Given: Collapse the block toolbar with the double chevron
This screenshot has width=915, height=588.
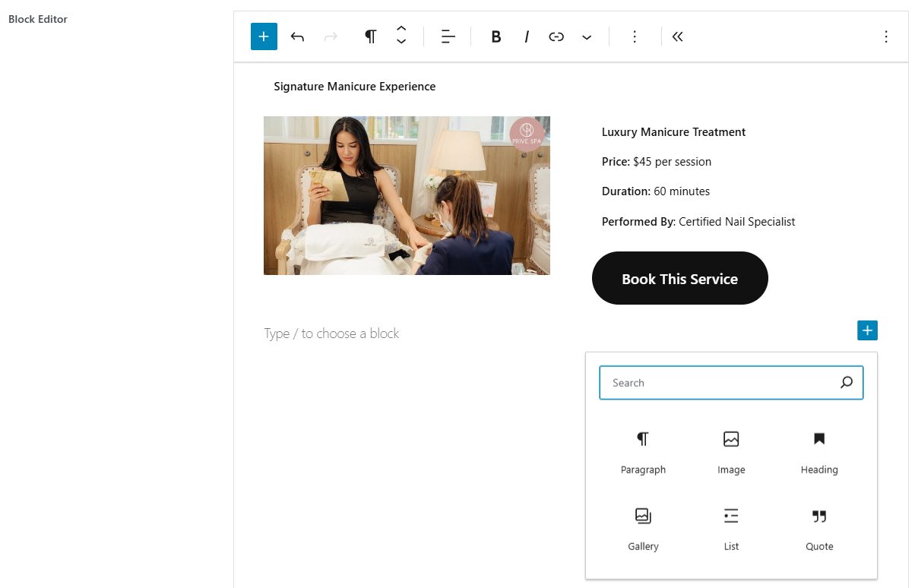Looking at the screenshot, I should 677,36.
